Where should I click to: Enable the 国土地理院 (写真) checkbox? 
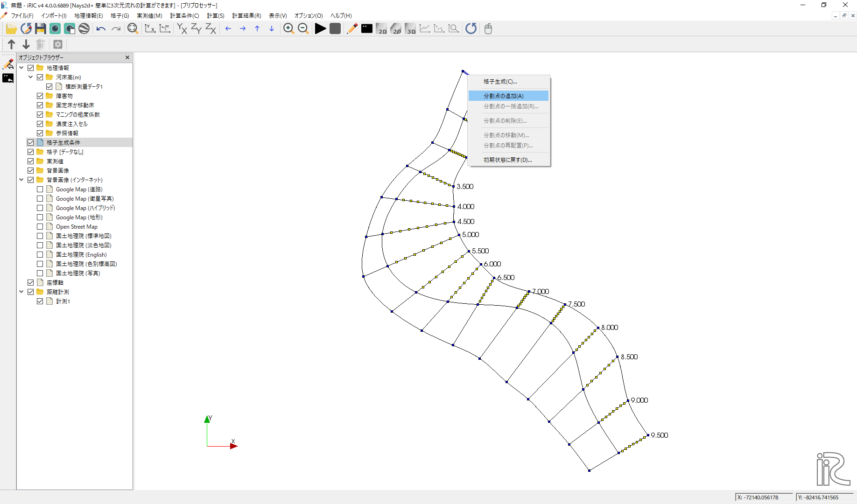coord(40,273)
